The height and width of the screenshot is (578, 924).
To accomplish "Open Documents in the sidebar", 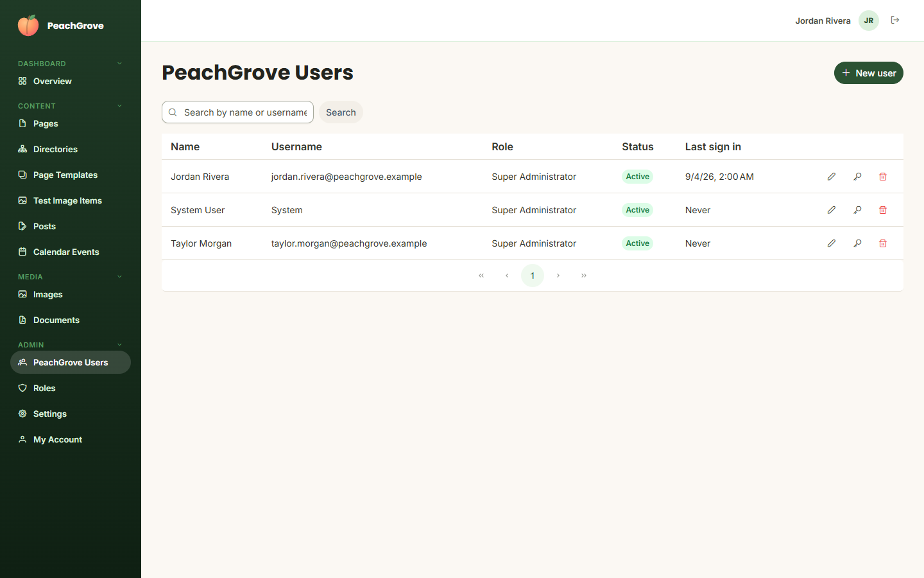I will click(x=71, y=320).
